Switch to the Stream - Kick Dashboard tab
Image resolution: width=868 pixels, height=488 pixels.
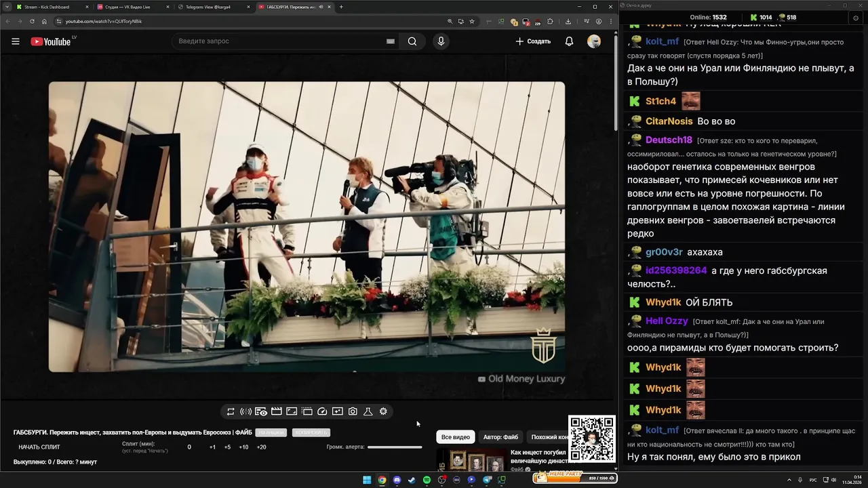(51, 7)
